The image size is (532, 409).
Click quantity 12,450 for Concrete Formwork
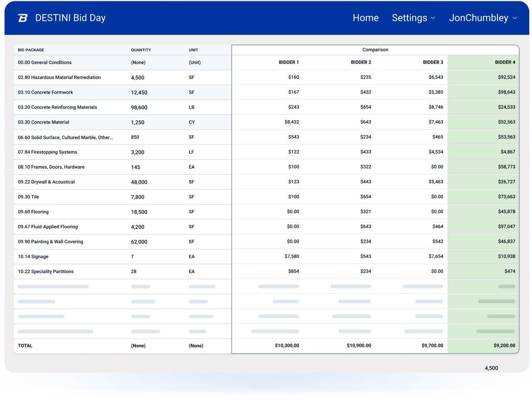tap(139, 92)
